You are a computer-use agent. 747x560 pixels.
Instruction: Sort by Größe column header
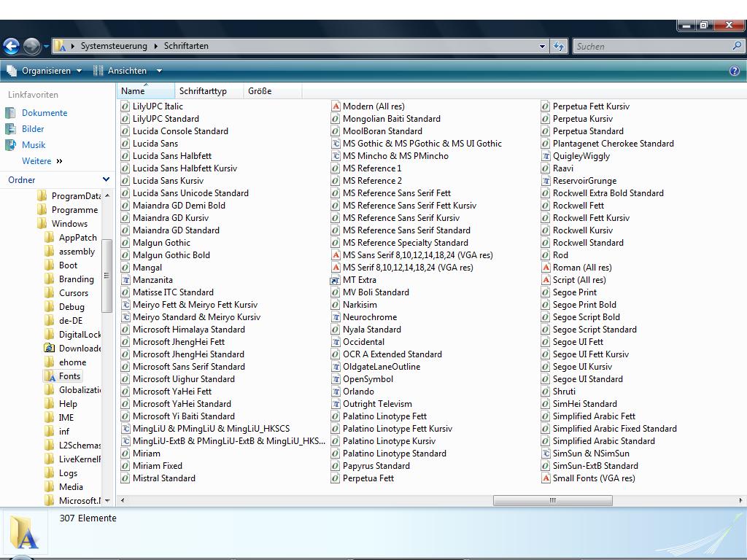pos(273,91)
